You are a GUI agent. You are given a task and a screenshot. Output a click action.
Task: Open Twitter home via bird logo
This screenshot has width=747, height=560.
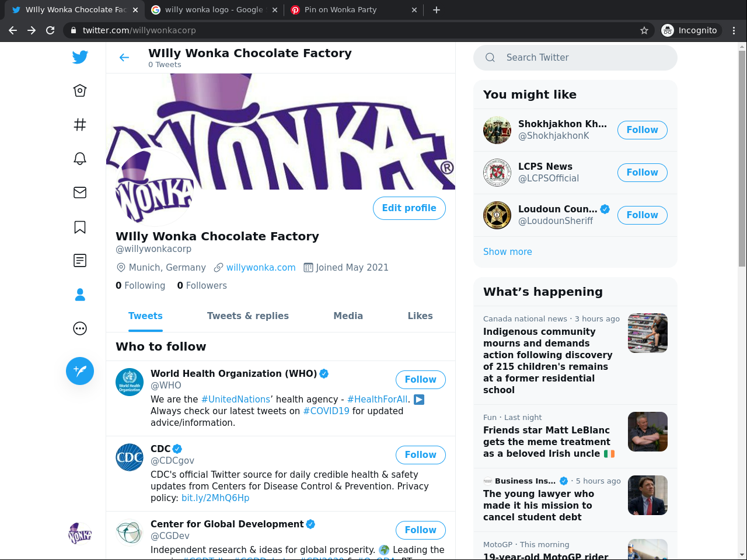[x=80, y=57]
